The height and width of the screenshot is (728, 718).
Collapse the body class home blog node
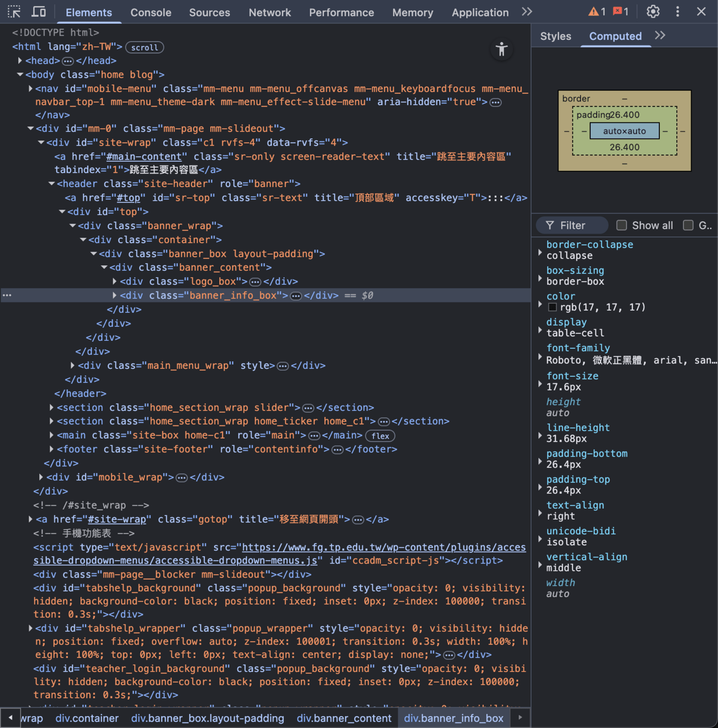click(x=20, y=74)
